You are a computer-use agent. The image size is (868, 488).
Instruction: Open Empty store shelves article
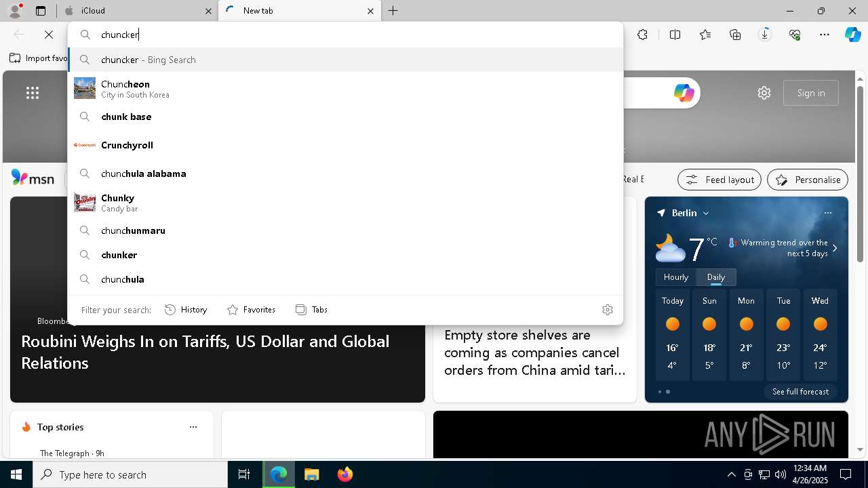[535, 352]
